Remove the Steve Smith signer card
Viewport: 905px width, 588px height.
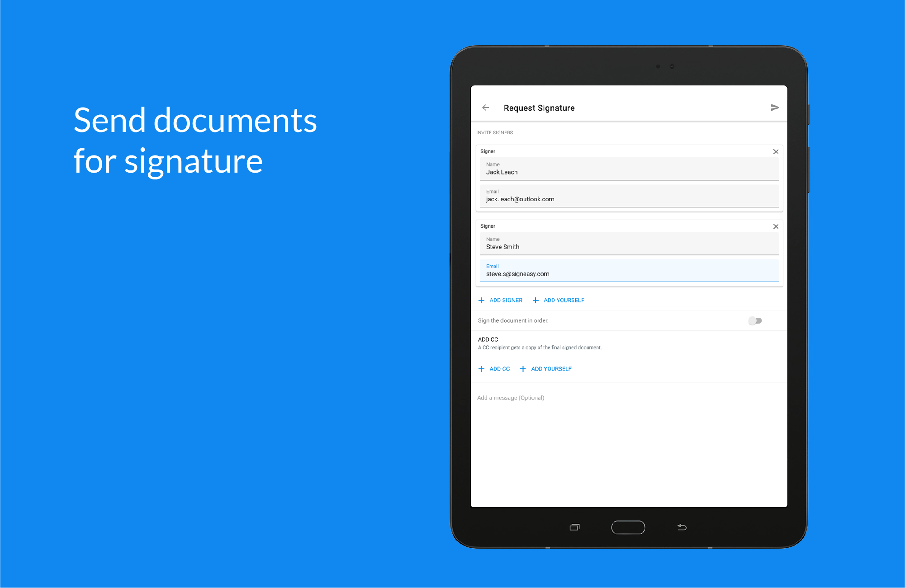pyautogui.click(x=776, y=226)
